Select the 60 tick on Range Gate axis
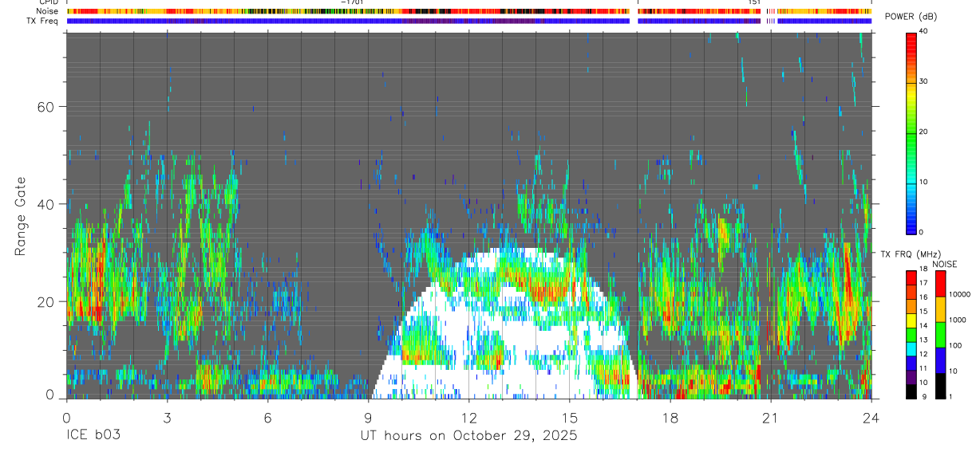The width and height of the screenshot is (980, 452). click(x=44, y=106)
